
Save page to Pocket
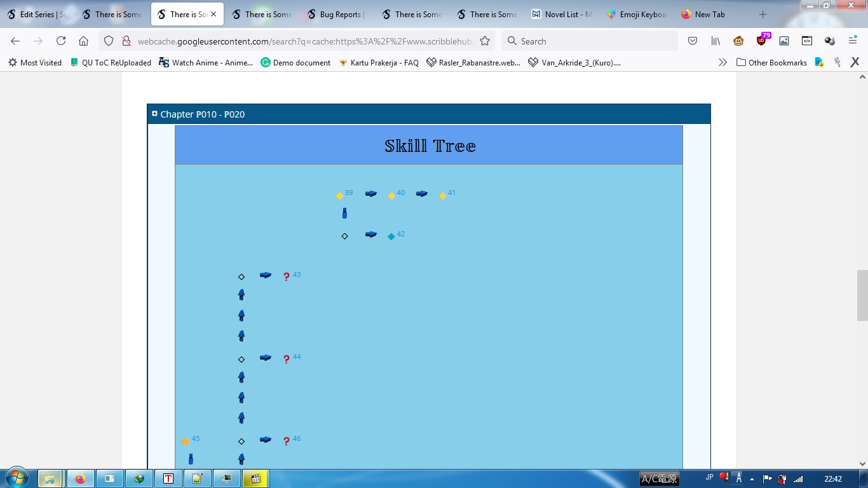coord(693,41)
